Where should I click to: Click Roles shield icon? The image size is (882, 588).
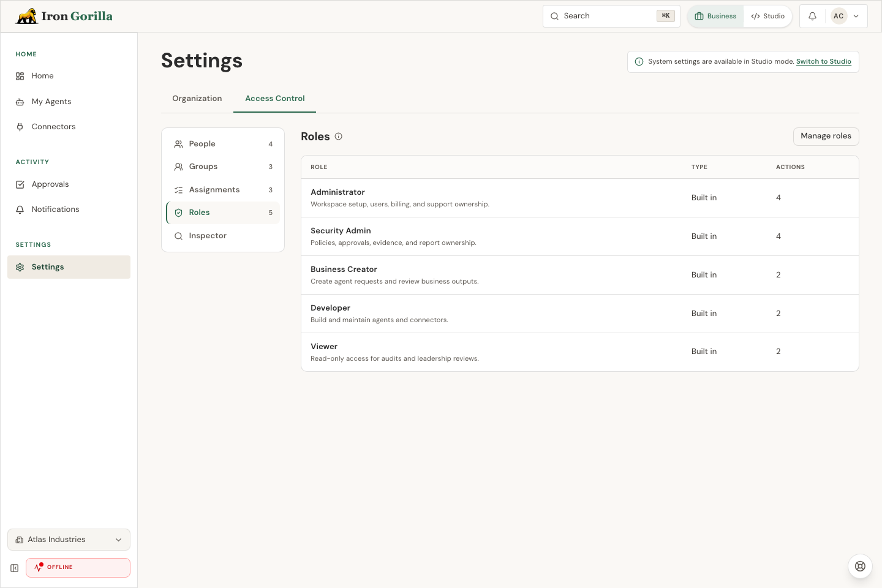click(178, 213)
